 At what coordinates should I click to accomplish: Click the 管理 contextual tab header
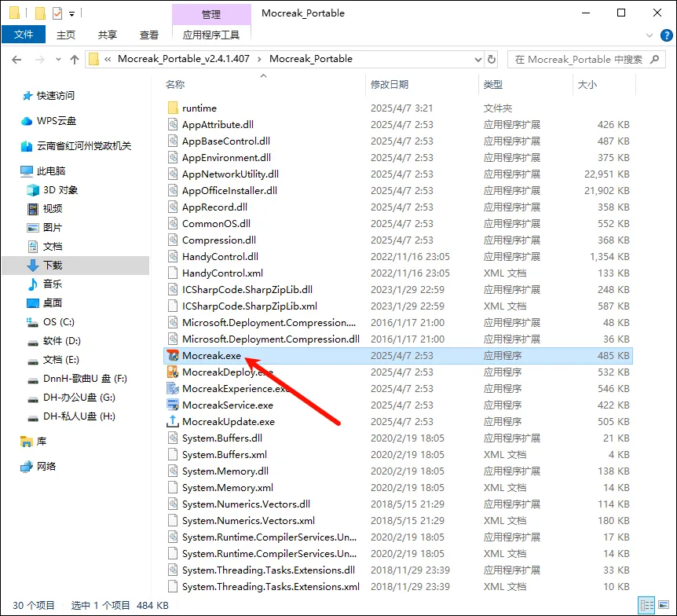click(211, 14)
